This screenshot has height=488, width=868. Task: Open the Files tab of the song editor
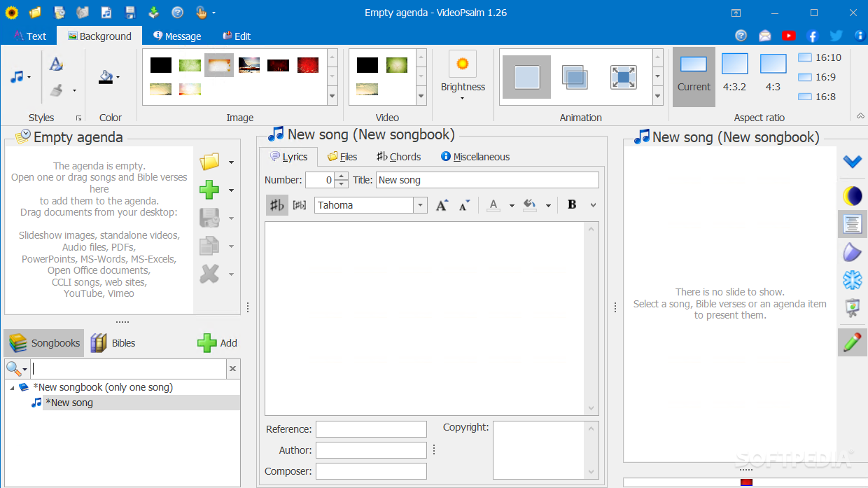click(x=342, y=157)
